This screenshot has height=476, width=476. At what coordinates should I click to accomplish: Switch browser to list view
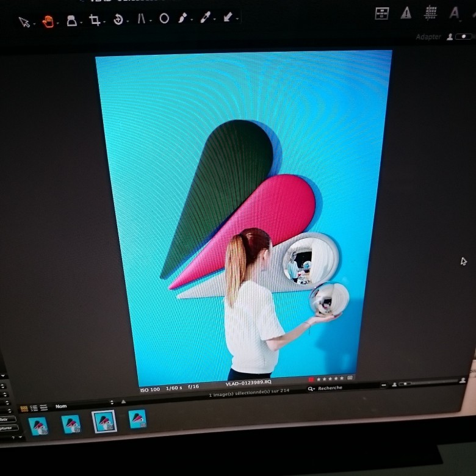tap(34, 408)
